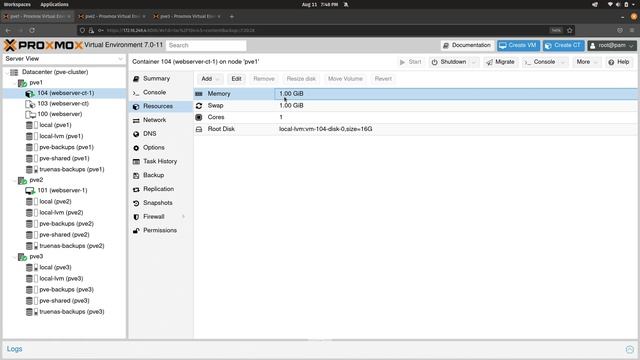This screenshot has width=640, height=360.
Task: Open the Applications menu
Action: [x=54, y=4]
